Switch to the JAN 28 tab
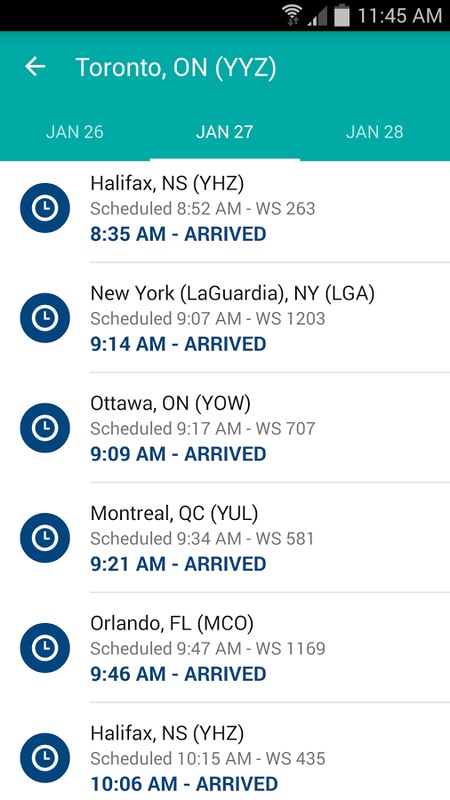 coord(374,132)
